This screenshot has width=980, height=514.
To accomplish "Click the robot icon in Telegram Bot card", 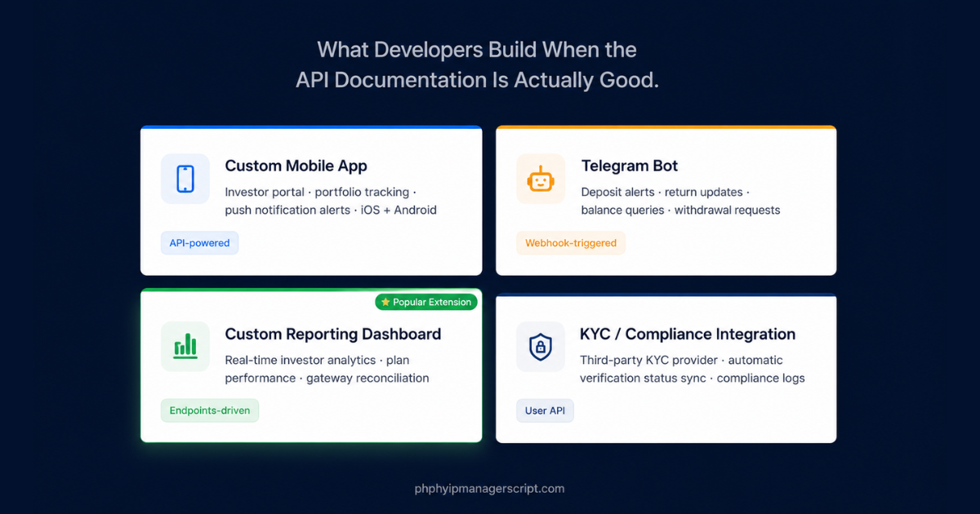I will (x=541, y=179).
